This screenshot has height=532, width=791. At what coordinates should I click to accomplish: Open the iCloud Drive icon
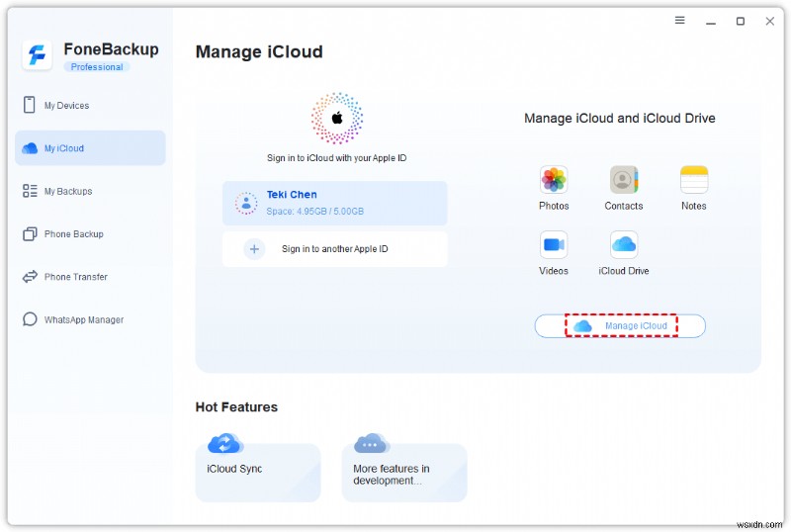click(x=624, y=245)
